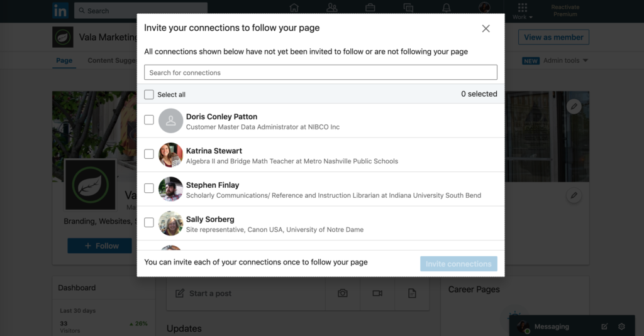Switch to the Page tab

pos(64,60)
